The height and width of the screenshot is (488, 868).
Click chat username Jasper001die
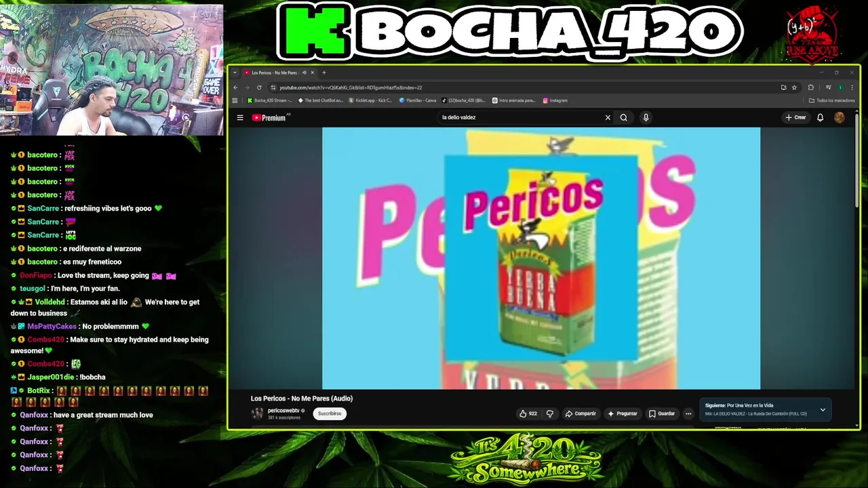tap(50, 377)
